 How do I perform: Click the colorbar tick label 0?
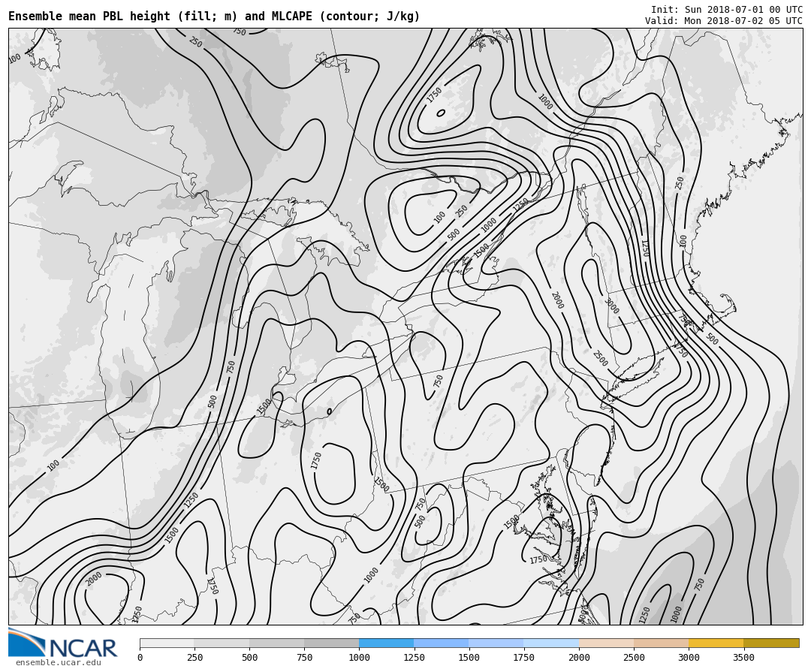140,658
